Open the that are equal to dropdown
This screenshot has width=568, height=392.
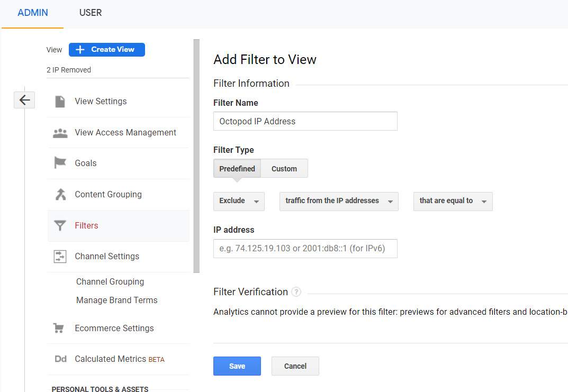pos(453,201)
